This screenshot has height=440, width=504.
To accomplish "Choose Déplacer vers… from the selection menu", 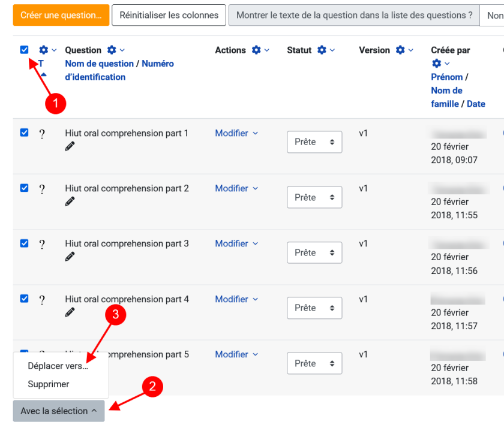I will (58, 366).
